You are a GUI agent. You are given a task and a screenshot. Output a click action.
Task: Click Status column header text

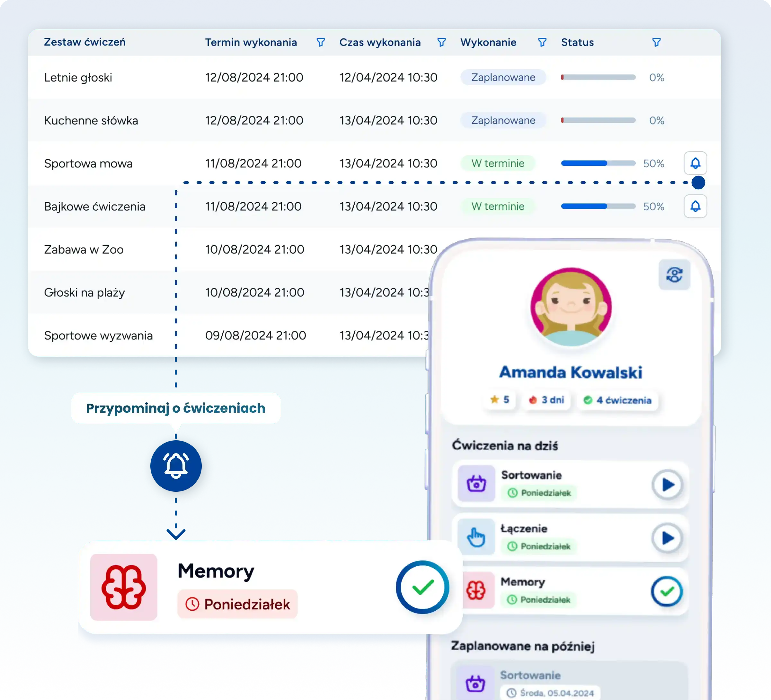(x=577, y=42)
